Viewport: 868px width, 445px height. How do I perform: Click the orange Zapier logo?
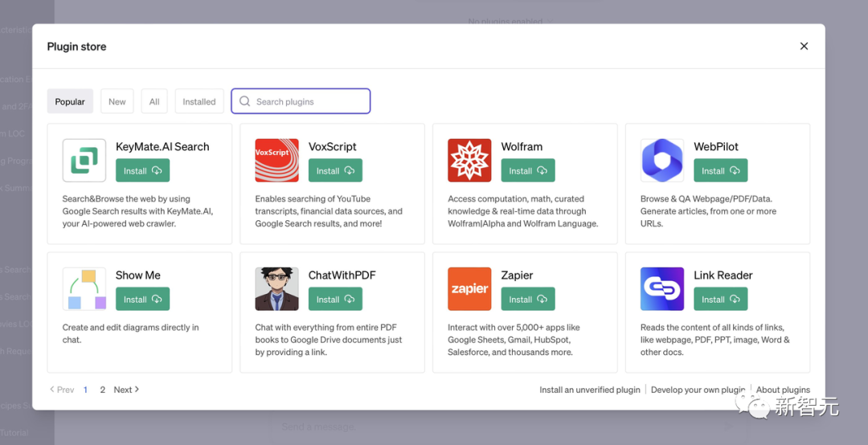tap(469, 289)
